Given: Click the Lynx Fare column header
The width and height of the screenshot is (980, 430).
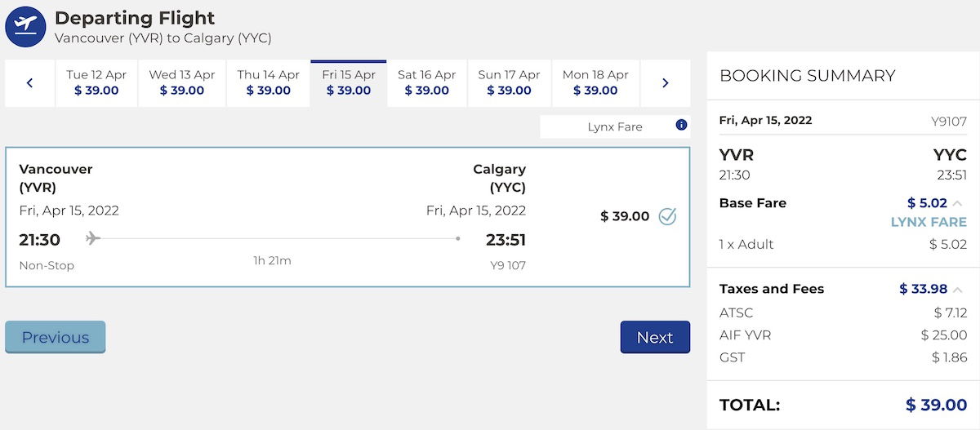Looking at the screenshot, I should tap(615, 126).
